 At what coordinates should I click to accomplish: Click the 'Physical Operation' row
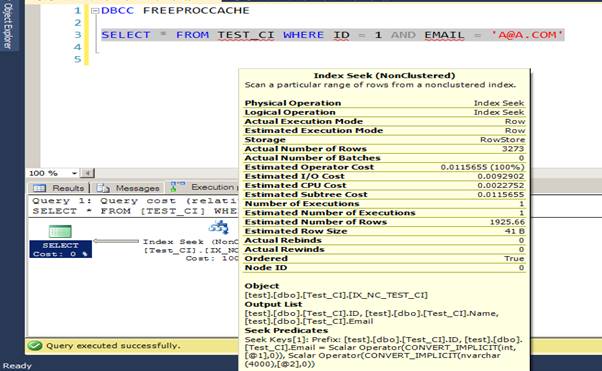click(x=384, y=103)
